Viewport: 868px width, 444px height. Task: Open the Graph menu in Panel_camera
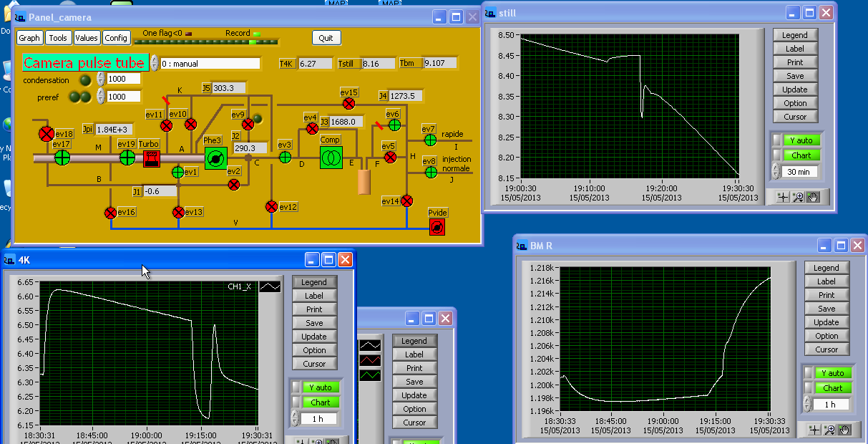point(29,38)
